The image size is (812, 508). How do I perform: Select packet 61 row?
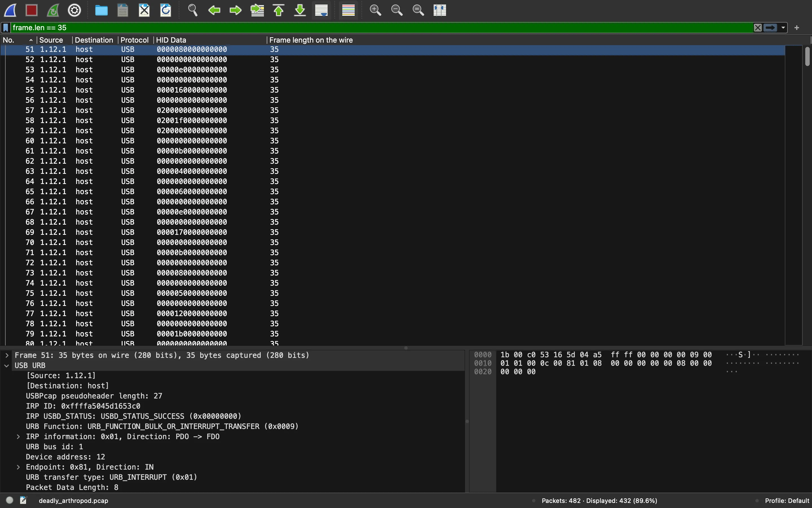click(392, 151)
